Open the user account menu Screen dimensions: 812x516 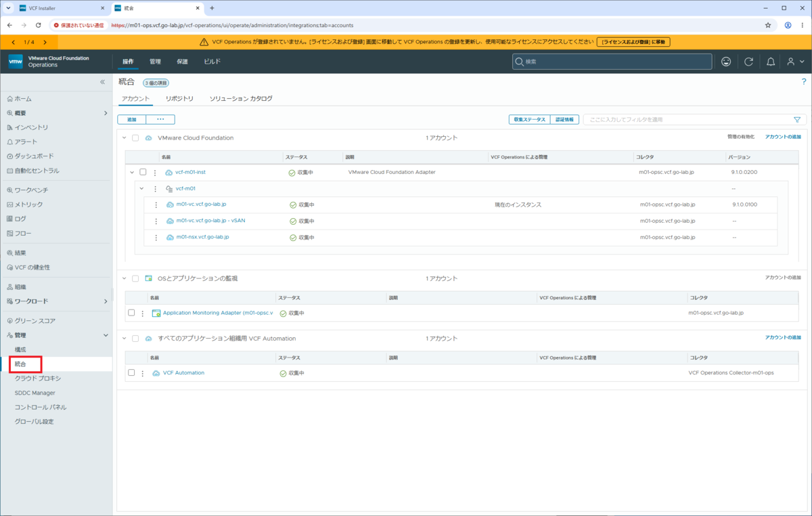coord(795,62)
